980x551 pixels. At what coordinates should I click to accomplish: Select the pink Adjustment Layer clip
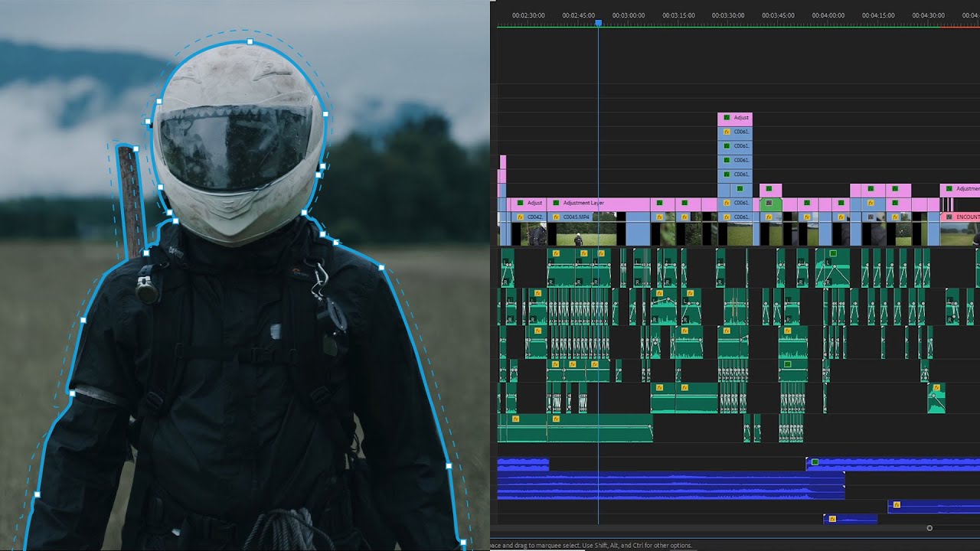pyautogui.click(x=605, y=204)
